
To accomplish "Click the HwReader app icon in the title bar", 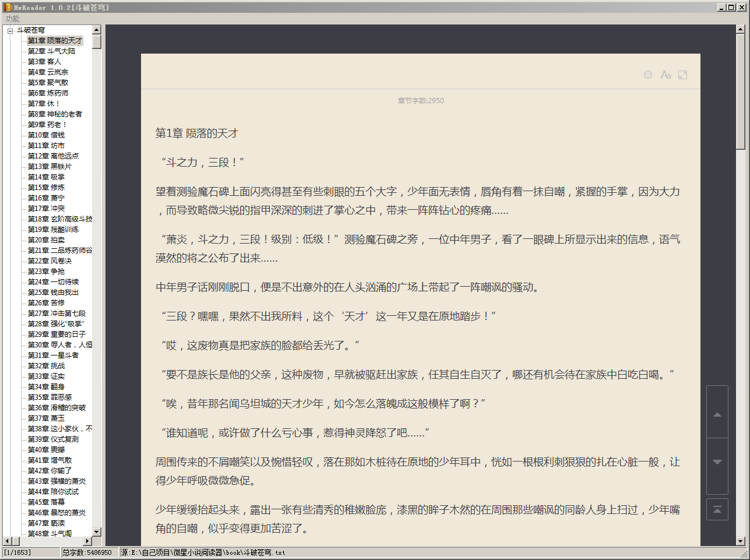I will pyautogui.click(x=8, y=7).
